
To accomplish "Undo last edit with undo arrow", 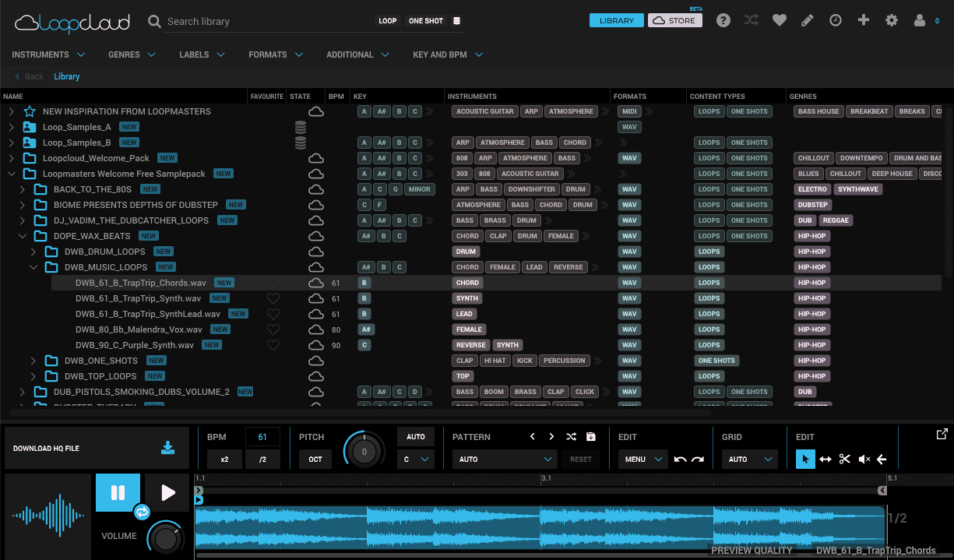I will point(680,459).
